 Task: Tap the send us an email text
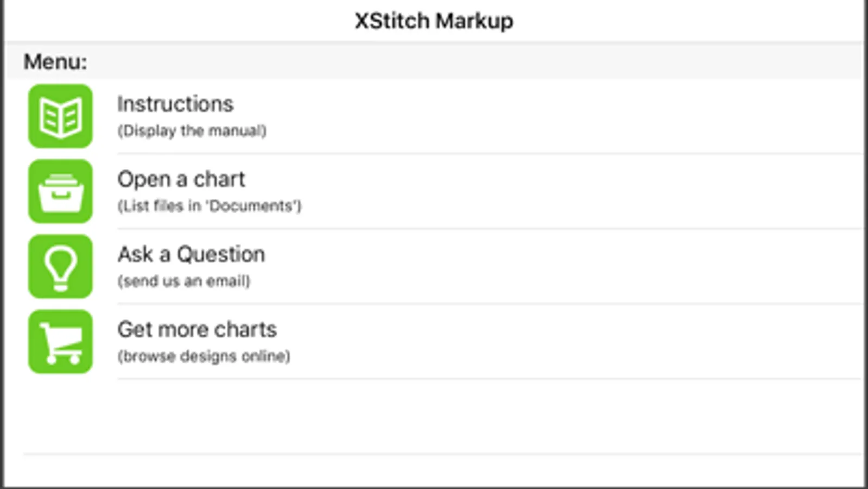coord(184,281)
